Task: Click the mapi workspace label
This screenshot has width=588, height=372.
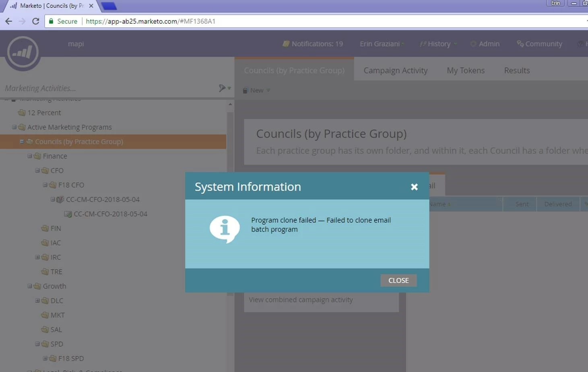Action: (76, 44)
